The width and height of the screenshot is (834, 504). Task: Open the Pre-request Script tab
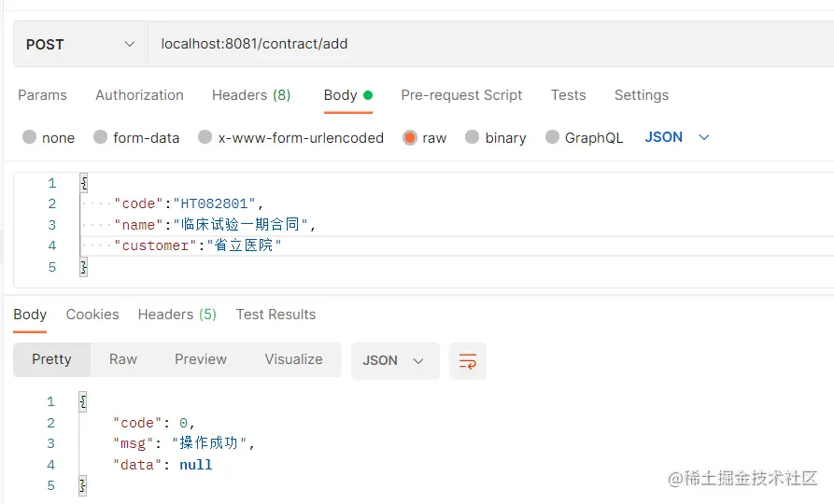pyautogui.click(x=461, y=95)
